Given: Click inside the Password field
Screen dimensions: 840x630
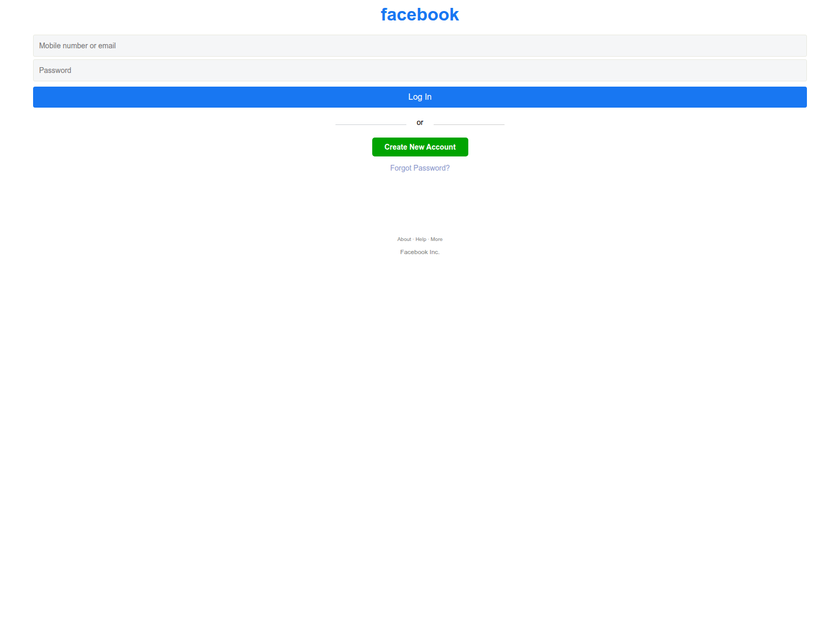Looking at the screenshot, I should coord(419,70).
